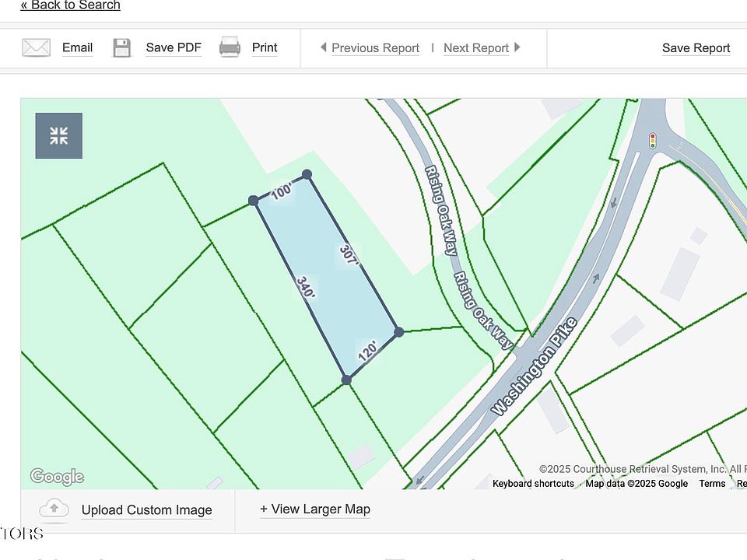Image resolution: width=747 pixels, height=560 pixels.
Task: Click the right arrow after Next Report
Action: tap(517, 47)
